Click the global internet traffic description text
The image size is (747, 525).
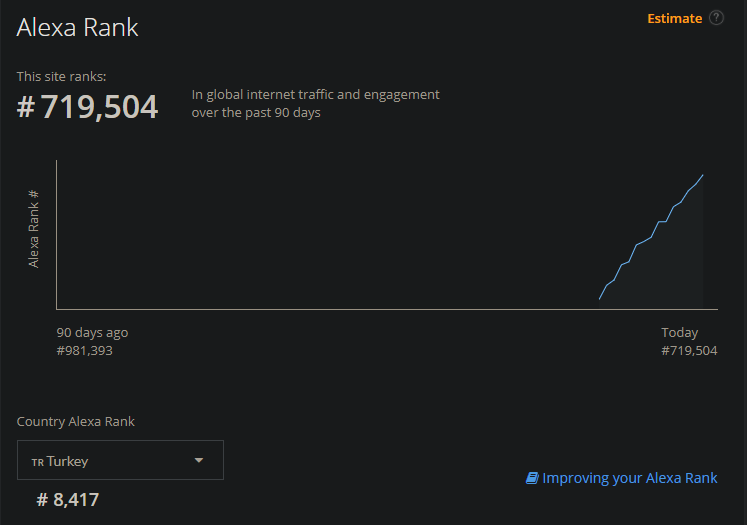[x=315, y=103]
